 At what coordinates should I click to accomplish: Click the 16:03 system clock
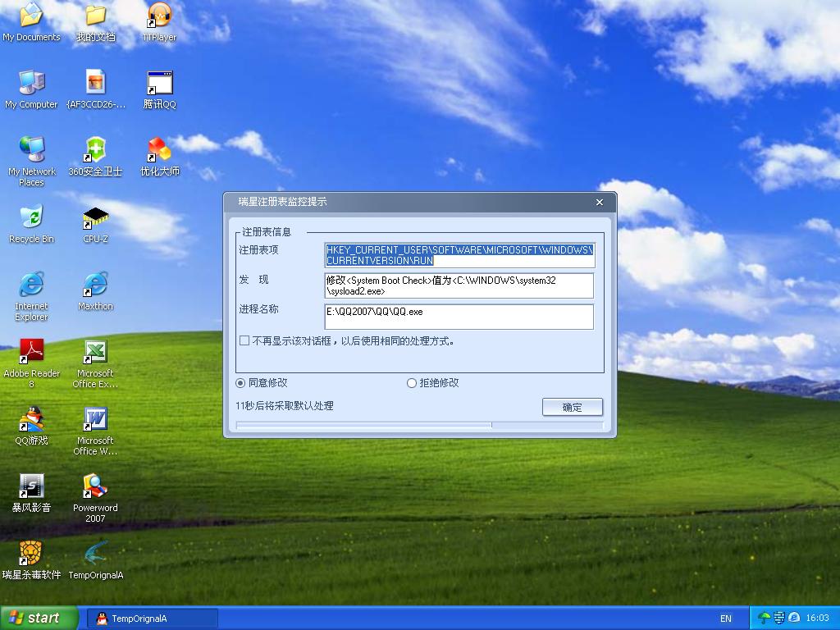pyautogui.click(x=818, y=619)
